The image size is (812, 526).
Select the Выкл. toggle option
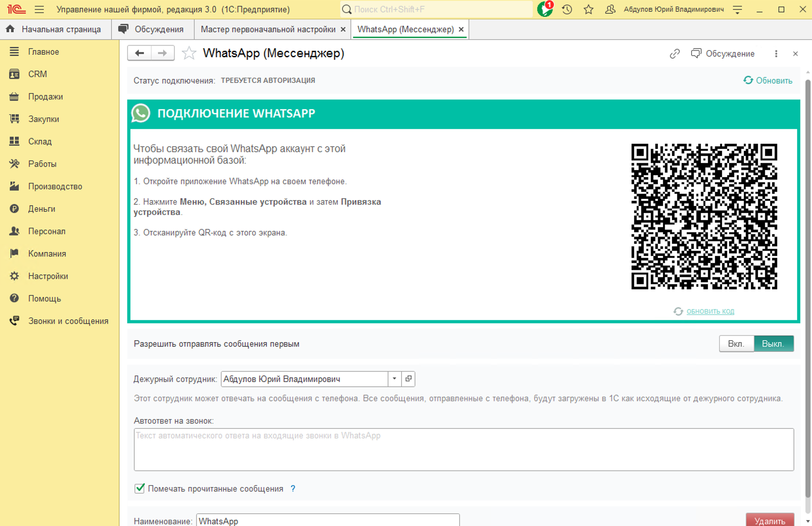click(773, 344)
